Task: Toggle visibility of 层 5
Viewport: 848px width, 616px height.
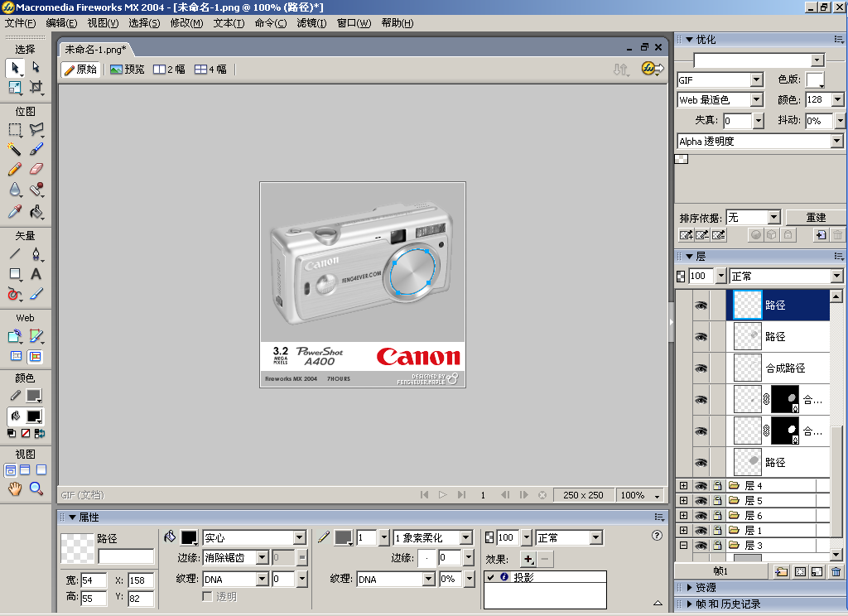Action: point(701,500)
